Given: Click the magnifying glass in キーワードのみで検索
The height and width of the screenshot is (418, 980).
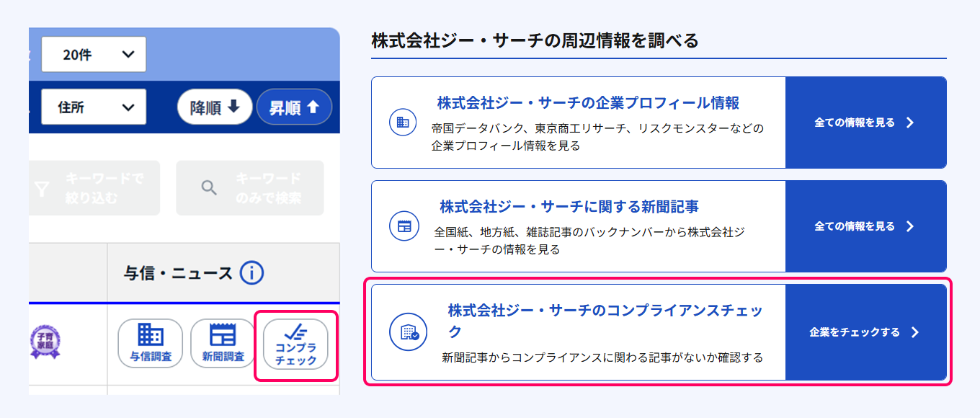Looking at the screenshot, I should click(209, 187).
